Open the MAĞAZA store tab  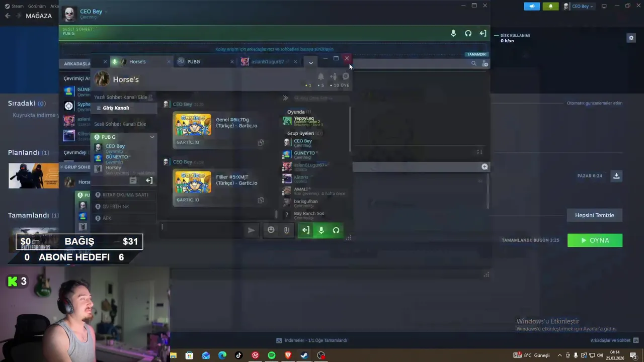coord(39,16)
